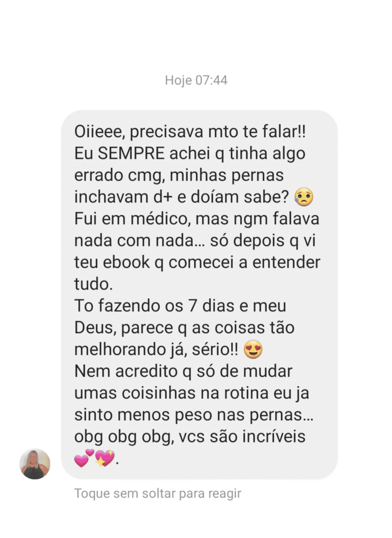The image size is (392, 538).
Task: Tap the 'Hoje 07:44' timestamp
Action: pos(196,80)
